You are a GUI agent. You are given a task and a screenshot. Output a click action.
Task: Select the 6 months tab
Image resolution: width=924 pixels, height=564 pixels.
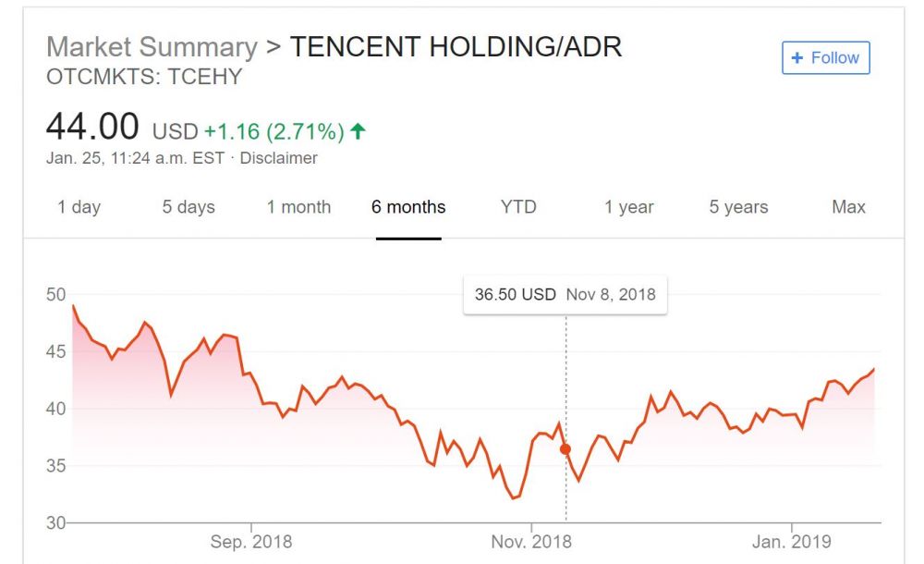click(408, 207)
